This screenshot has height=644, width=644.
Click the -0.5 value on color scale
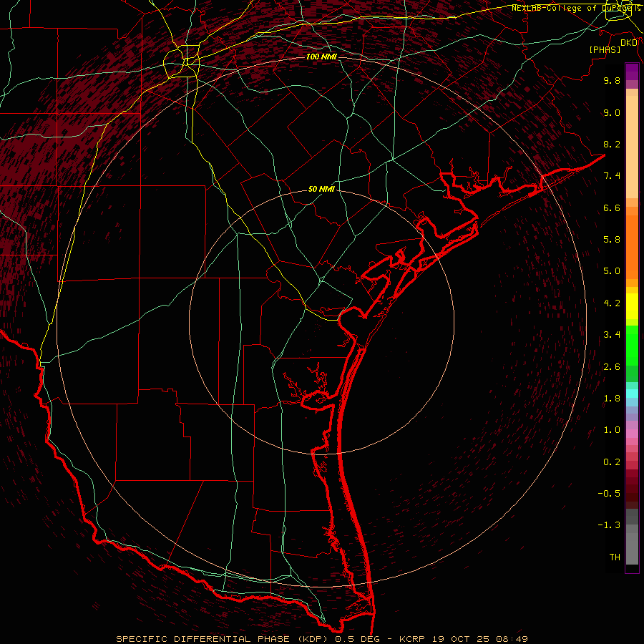[609, 494]
